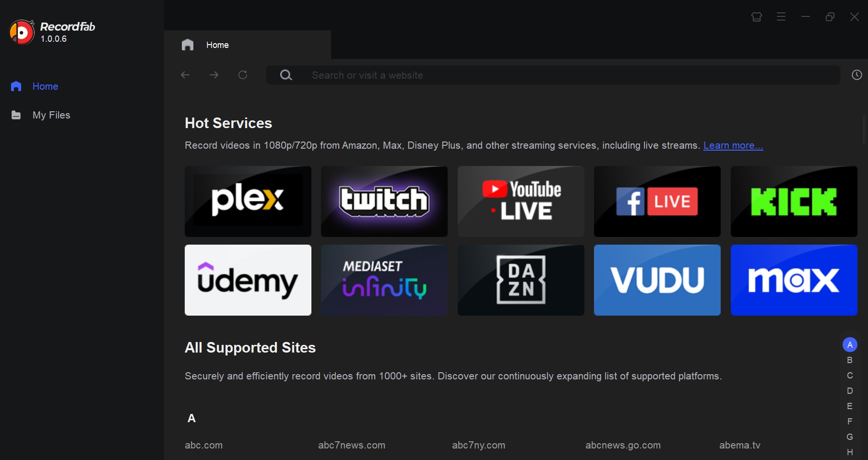Viewport: 868px width, 460px height.
Task: Click the Home sidebar house icon
Action: (x=16, y=86)
